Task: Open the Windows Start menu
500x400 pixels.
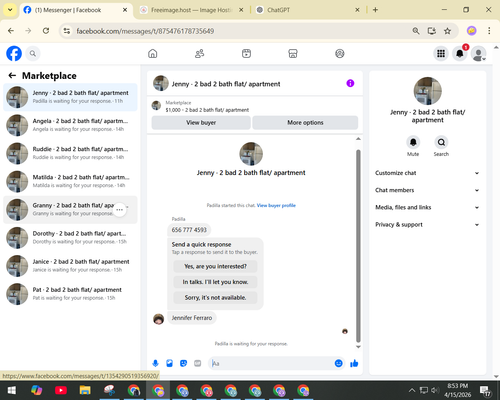Action: (12, 390)
